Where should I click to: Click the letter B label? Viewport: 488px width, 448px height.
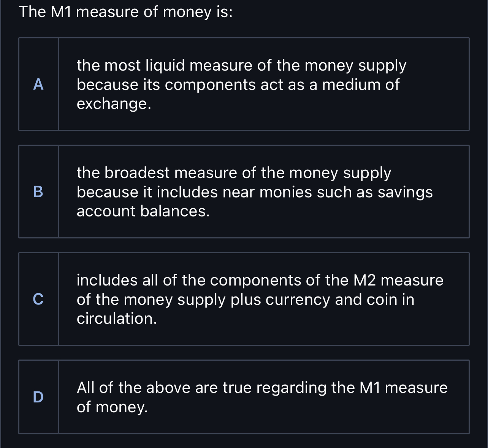38,192
